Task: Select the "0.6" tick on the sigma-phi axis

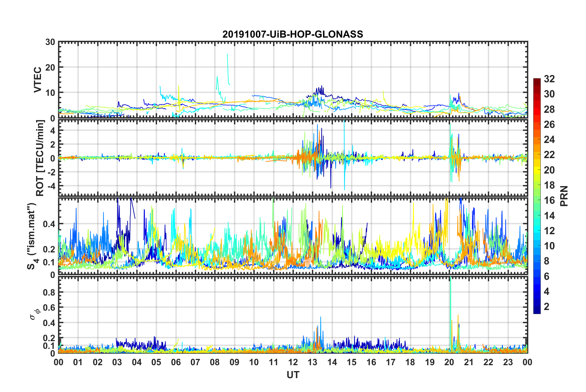Action: [x=49, y=308]
